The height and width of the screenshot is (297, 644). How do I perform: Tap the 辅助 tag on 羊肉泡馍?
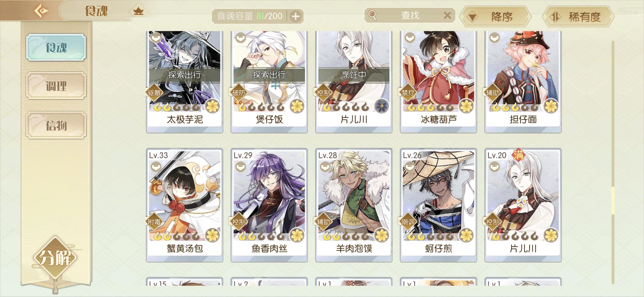[x=323, y=222]
